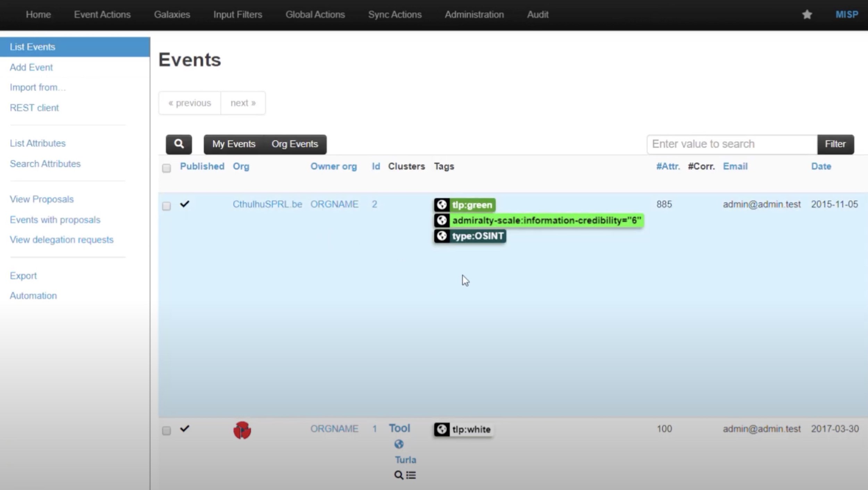Click the globe icon on the tlp:white tag
868x490 pixels.
(x=442, y=429)
